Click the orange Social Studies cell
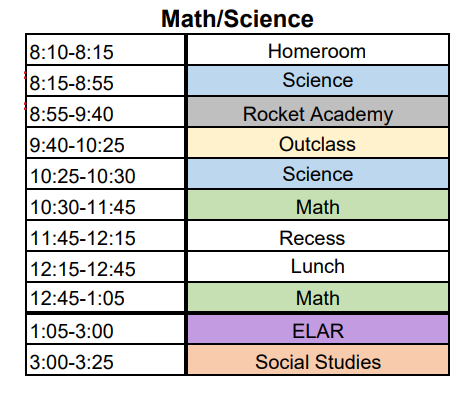 pos(318,360)
